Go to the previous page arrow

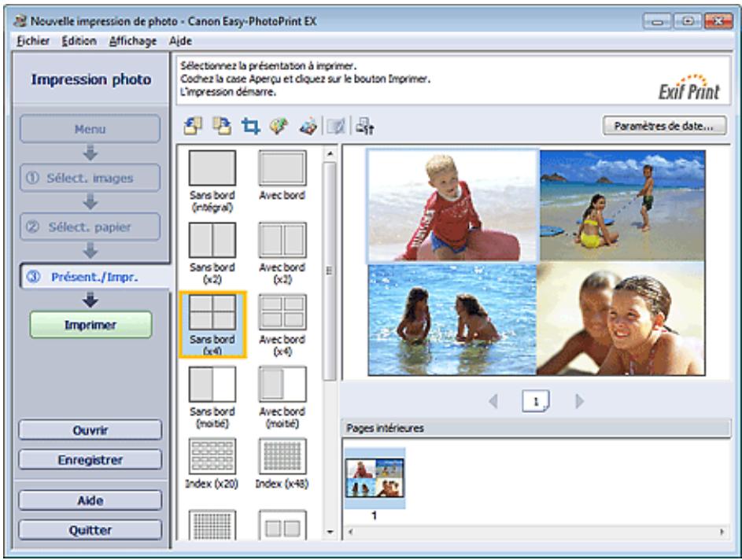493,401
